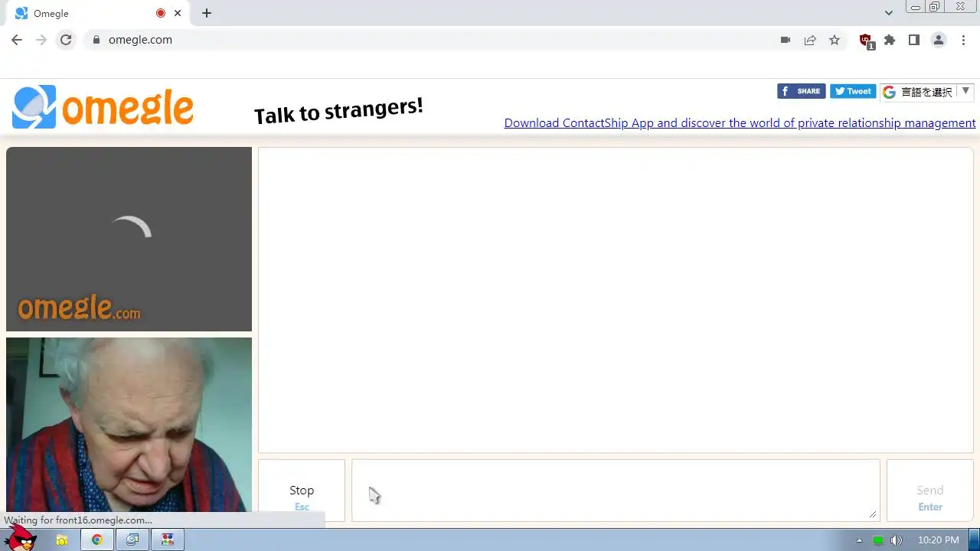
Task: Share this page using the share icon
Action: tap(810, 40)
